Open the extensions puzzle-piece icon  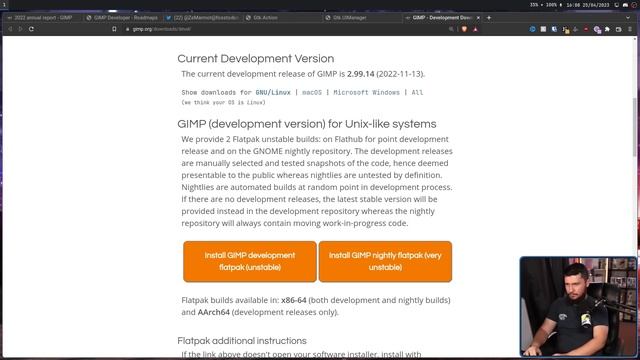[x=607, y=29]
